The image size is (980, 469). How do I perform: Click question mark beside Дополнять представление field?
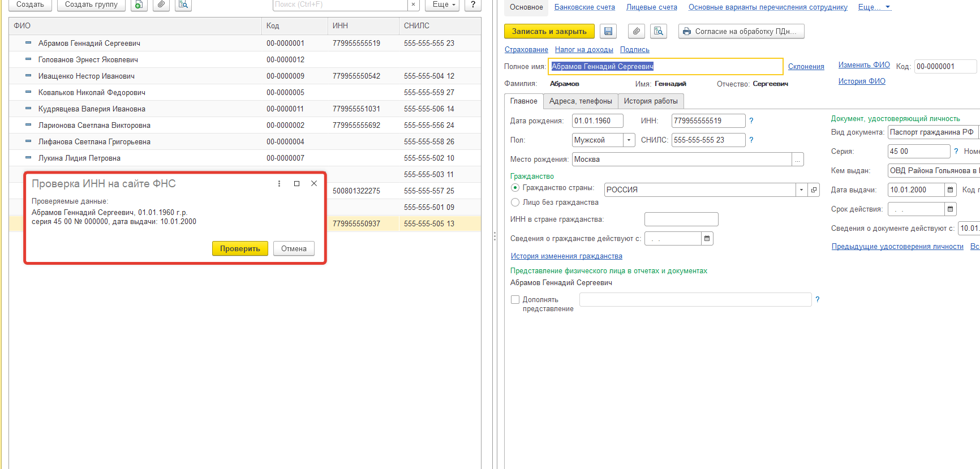point(818,299)
